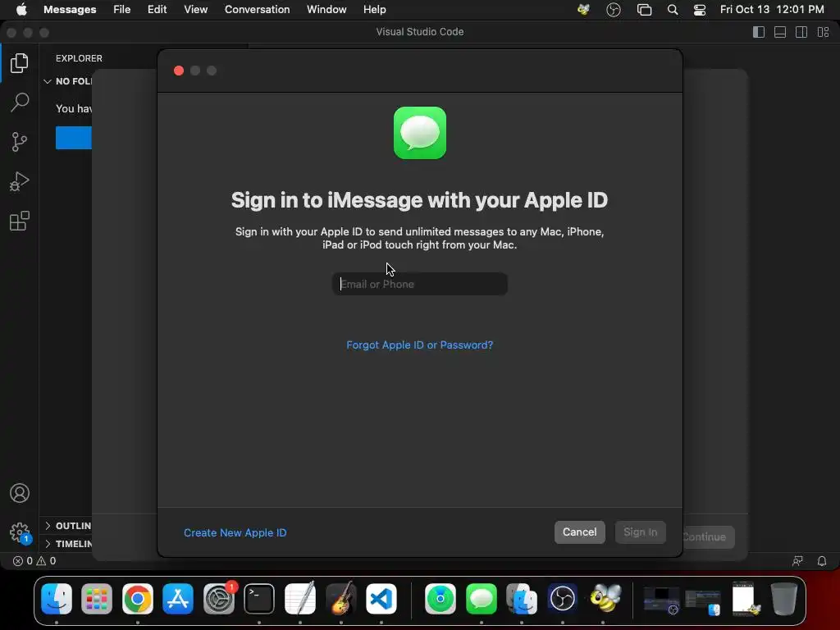Open GarageBand from the Dock
840x630 pixels.
[x=340, y=598]
